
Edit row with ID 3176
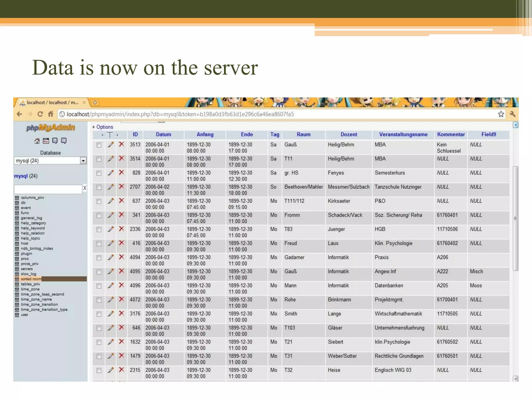111,314
